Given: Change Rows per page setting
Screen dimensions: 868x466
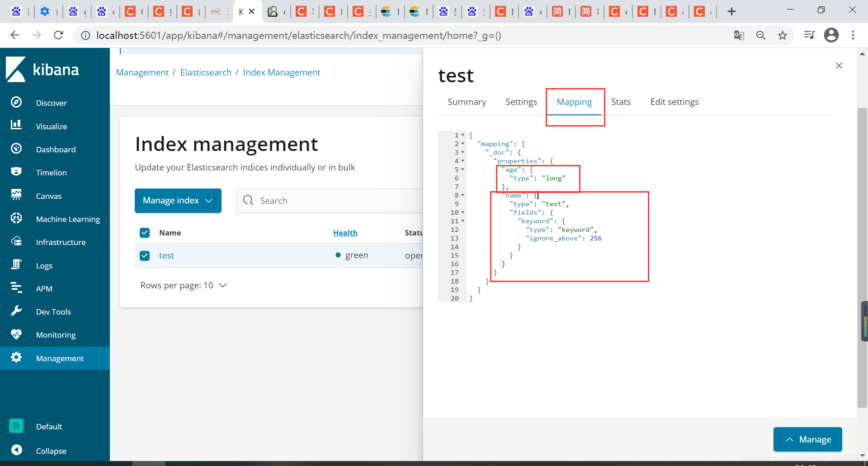Looking at the screenshot, I should point(184,286).
